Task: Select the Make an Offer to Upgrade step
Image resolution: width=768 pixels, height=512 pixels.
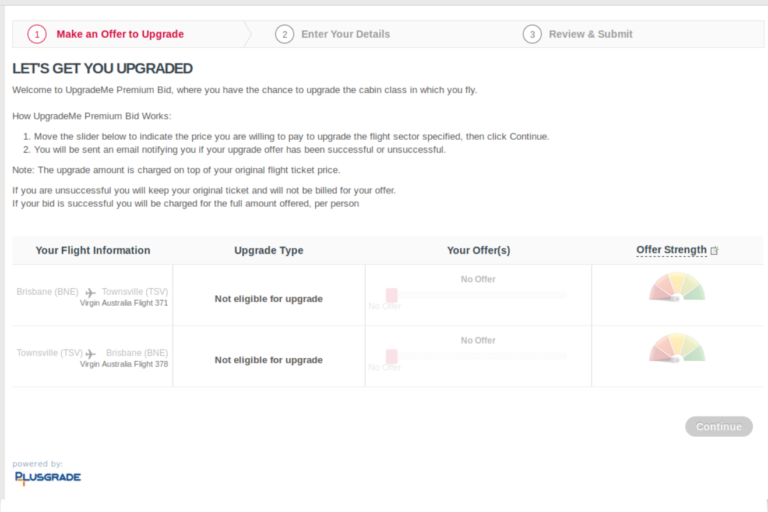Action: (x=120, y=34)
